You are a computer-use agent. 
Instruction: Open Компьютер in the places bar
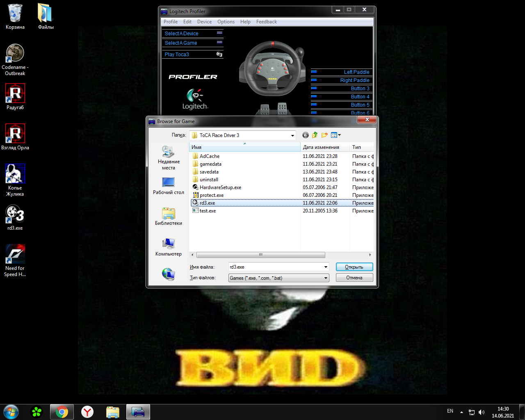click(169, 247)
